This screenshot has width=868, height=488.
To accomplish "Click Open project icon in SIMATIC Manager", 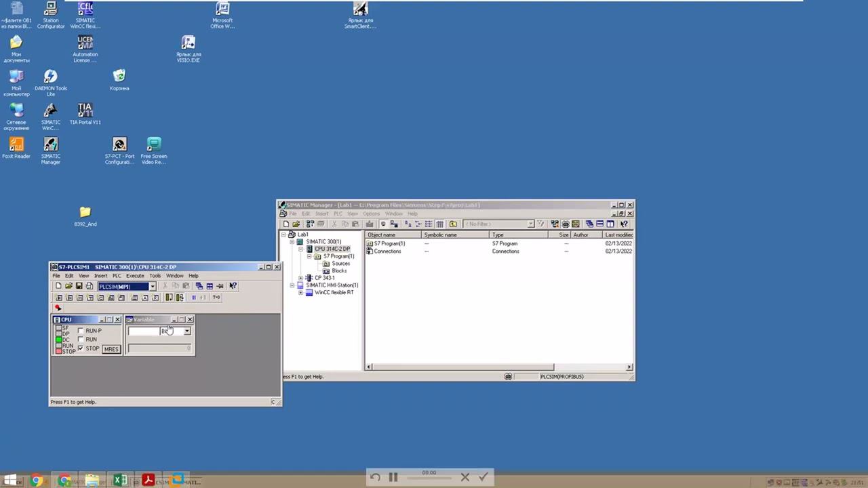I will coord(296,224).
